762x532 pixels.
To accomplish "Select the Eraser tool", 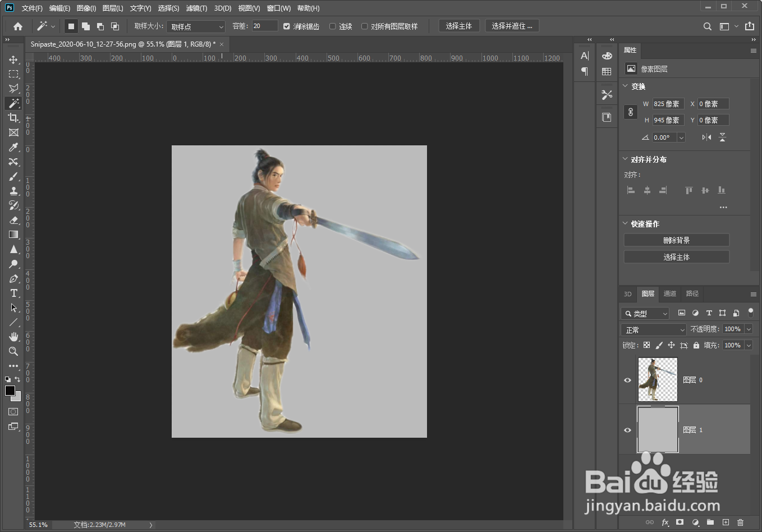I will [x=13, y=220].
